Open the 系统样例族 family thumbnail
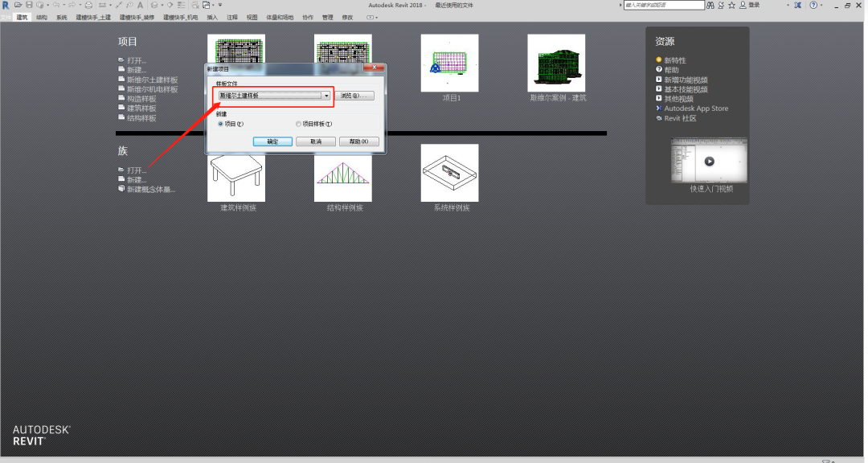Image resolution: width=868 pixels, height=463 pixels. (x=449, y=174)
